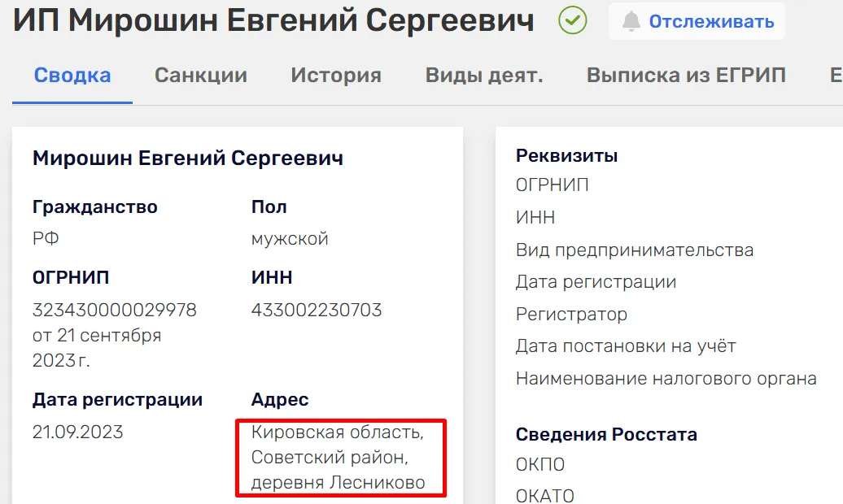Open the История tab
This screenshot has height=504, width=843.
[x=336, y=76]
